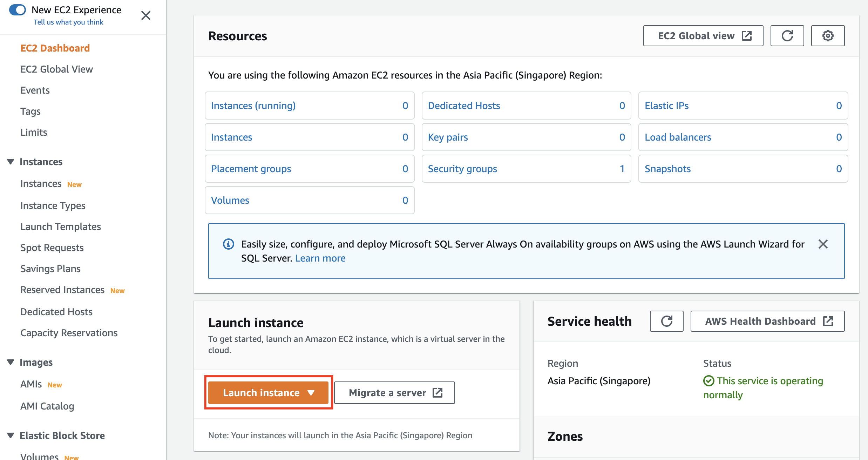Screen dimensions: 868x460
Task: Open the Instances resource card link
Action: pyautogui.click(x=231, y=137)
